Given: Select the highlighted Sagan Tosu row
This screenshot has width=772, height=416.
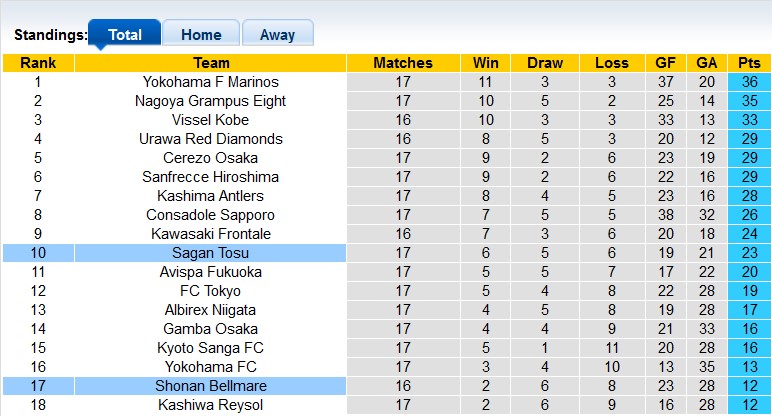Looking at the screenshot, I should point(211,253).
